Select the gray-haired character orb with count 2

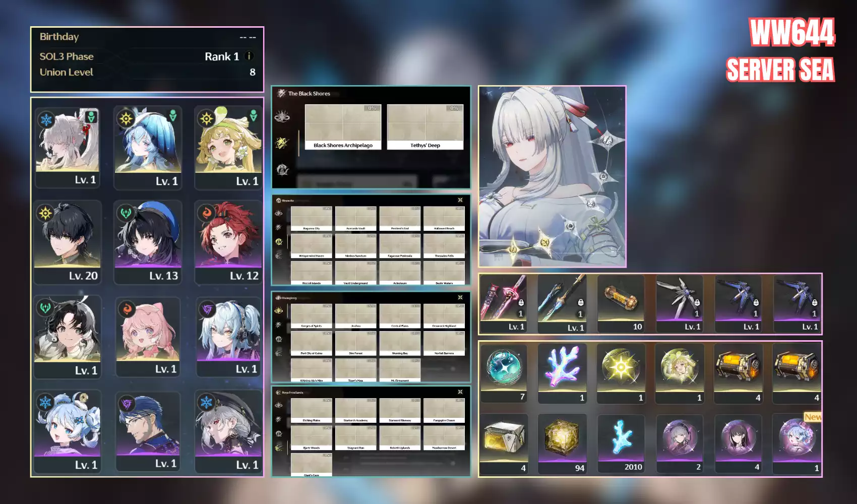pos(680,444)
